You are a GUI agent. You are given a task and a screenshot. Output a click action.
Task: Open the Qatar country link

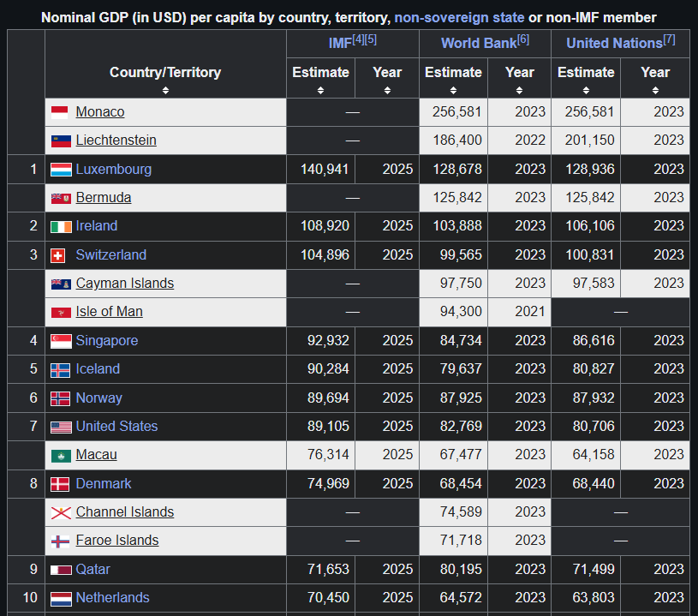(x=92, y=569)
